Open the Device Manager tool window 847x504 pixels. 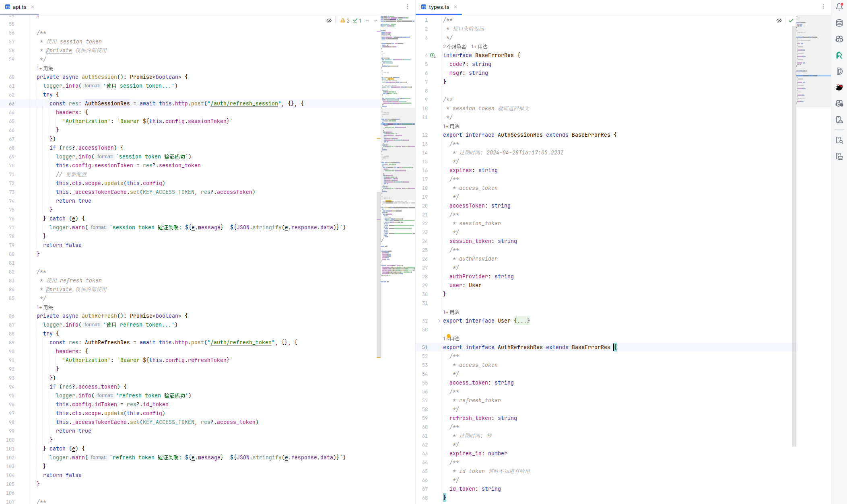click(x=839, y=119)
